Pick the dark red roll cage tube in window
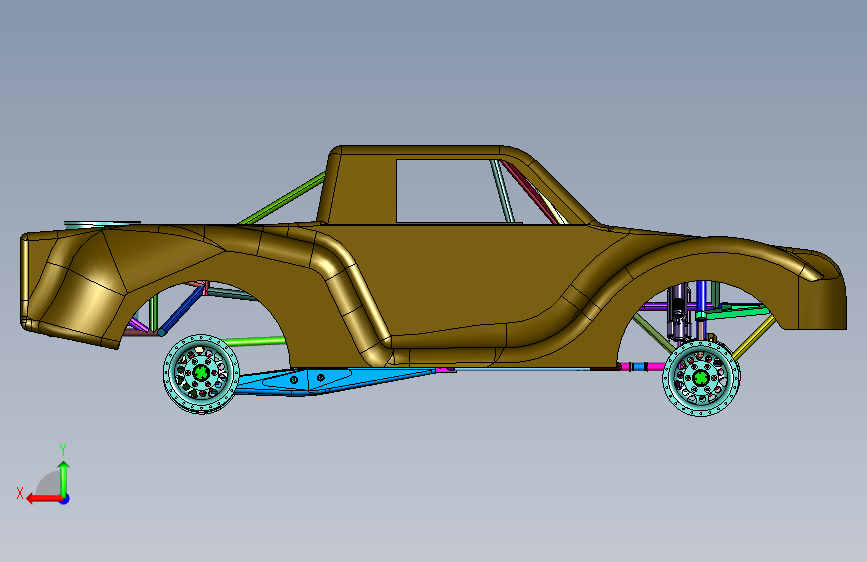This screenshot has width=867, height=562. click(x=530, y=192)
